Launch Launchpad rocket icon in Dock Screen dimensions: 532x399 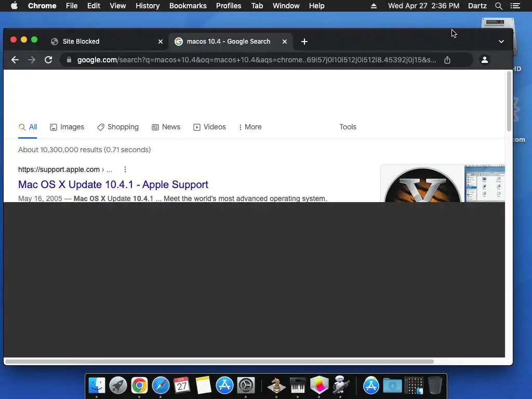(118, 385)
